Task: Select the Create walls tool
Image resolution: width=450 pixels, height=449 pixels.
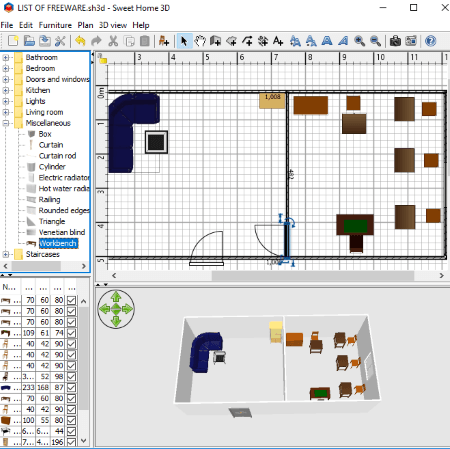Action: point(216,41)
